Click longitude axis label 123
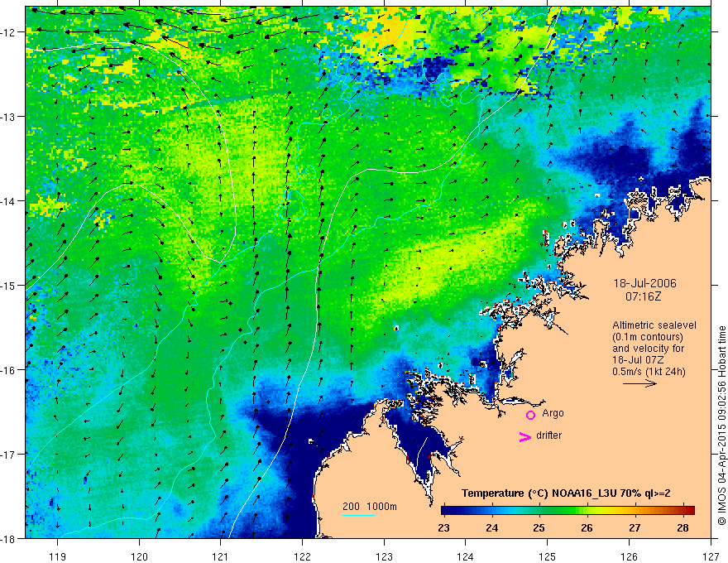Viewport: 728px width, 563px height. tap(384, 556)
